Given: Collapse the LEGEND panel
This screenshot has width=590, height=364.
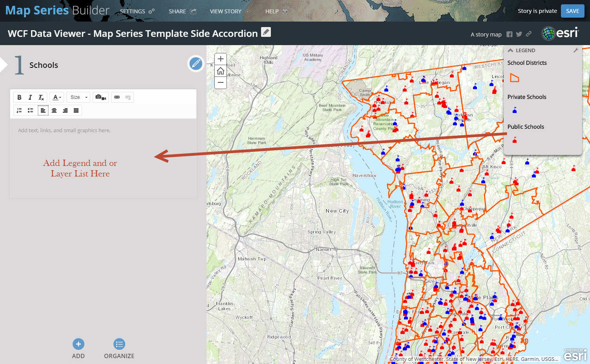Looking at the screenshot, I should pos(510,51).
